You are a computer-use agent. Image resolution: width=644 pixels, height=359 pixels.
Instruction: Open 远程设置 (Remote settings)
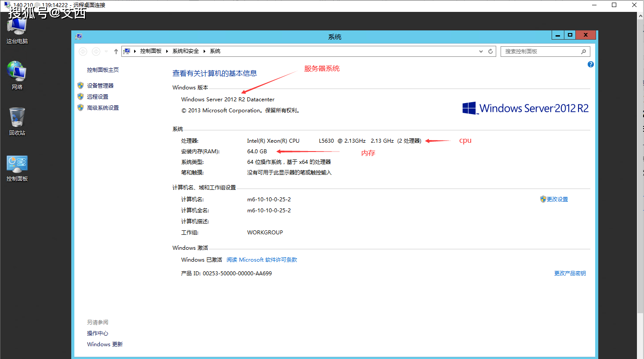point(98,96)
